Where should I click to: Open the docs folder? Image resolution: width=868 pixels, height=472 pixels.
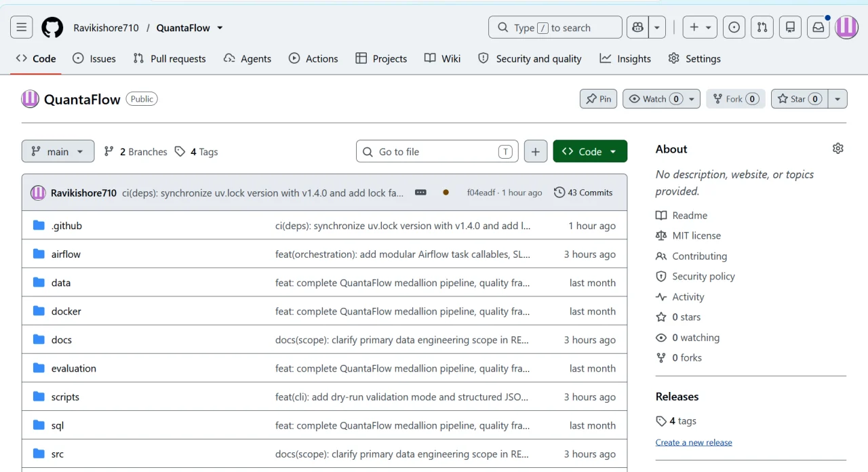click(62, 340)
